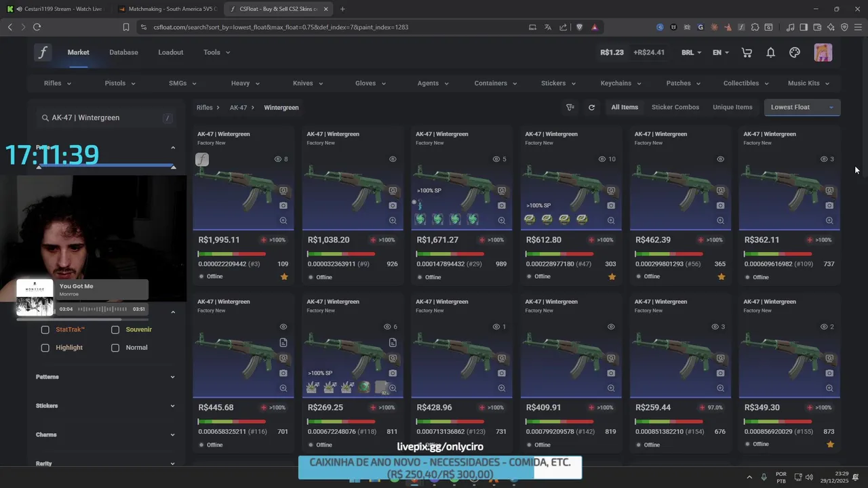Viewport: 868px width, 488px height.
Task: Open the EN language dropdown
Action: click(721, 52)
